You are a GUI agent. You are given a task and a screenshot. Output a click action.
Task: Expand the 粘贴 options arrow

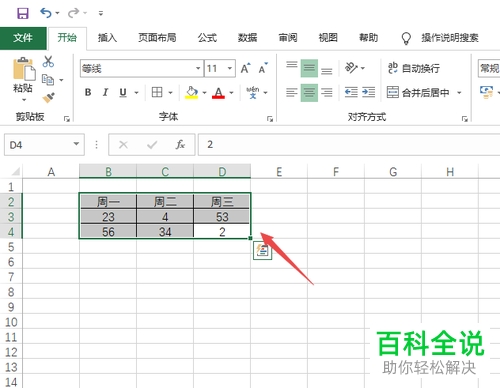[23, 99]
